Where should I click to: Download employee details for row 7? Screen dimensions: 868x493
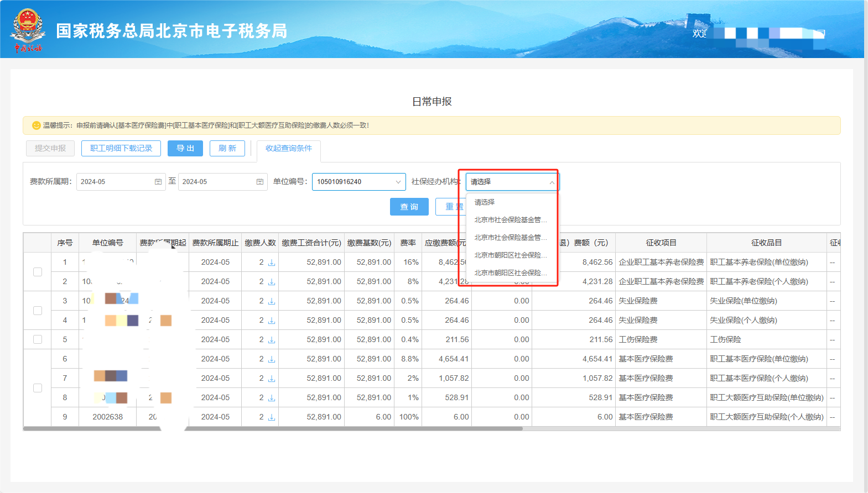click(272, 379)
